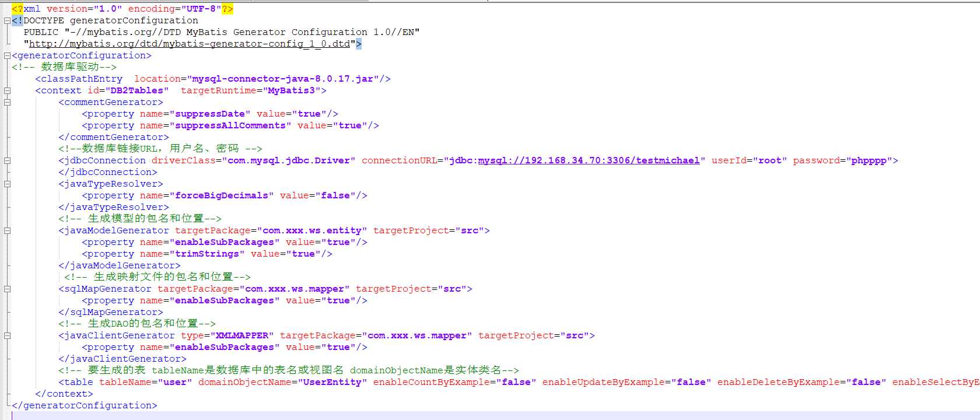Viewport: 980px width, 420px height.
Task: Click the 数据库链接URL comment line
Action: (160, 149)
